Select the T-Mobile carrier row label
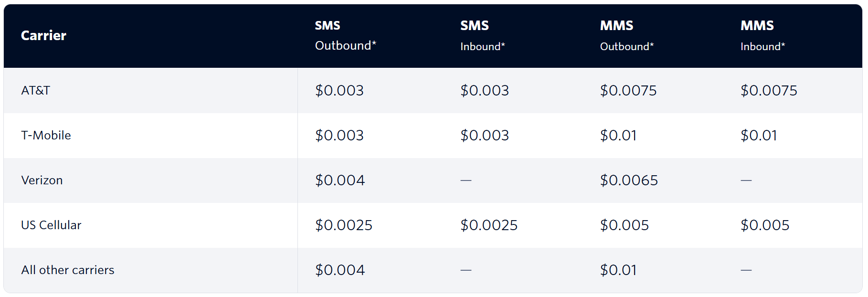 coord(46,135)
